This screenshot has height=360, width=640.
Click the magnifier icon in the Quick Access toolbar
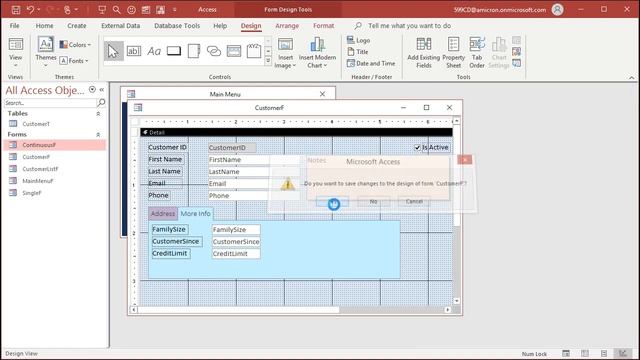[117, 9]
